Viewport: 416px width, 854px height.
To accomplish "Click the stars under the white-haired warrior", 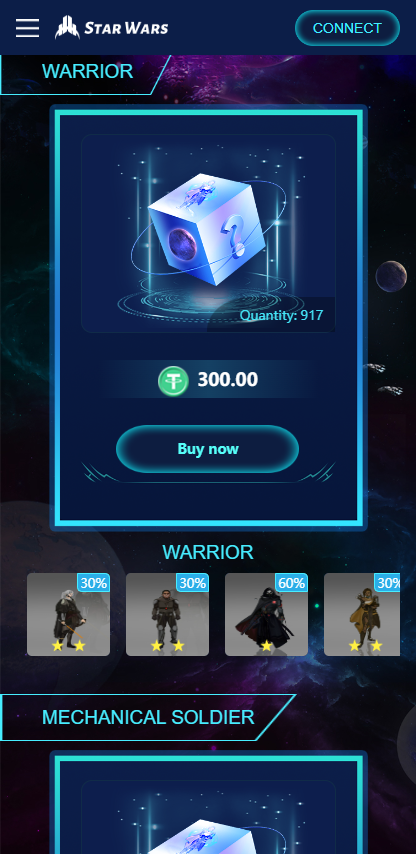I will tap(69, 646).
